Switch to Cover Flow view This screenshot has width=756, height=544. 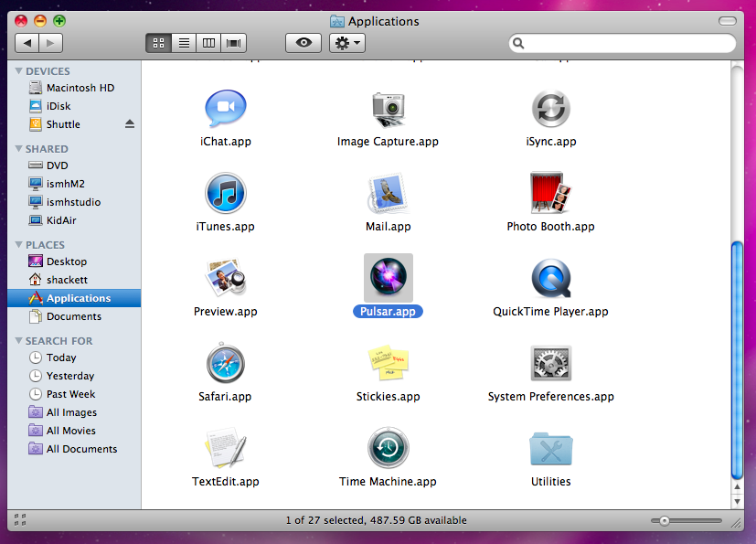(234, 43)
